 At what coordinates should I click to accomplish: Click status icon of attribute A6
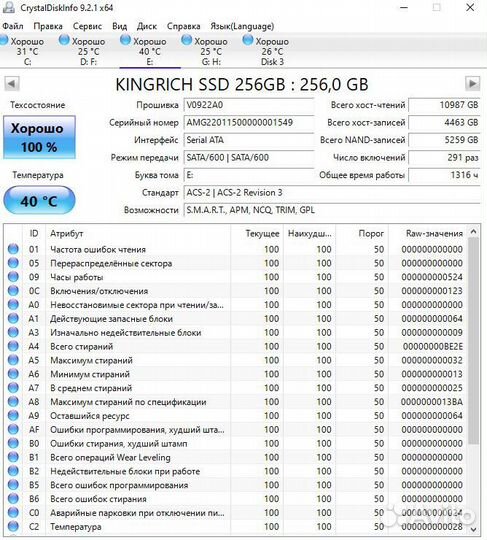click(13, 374)
